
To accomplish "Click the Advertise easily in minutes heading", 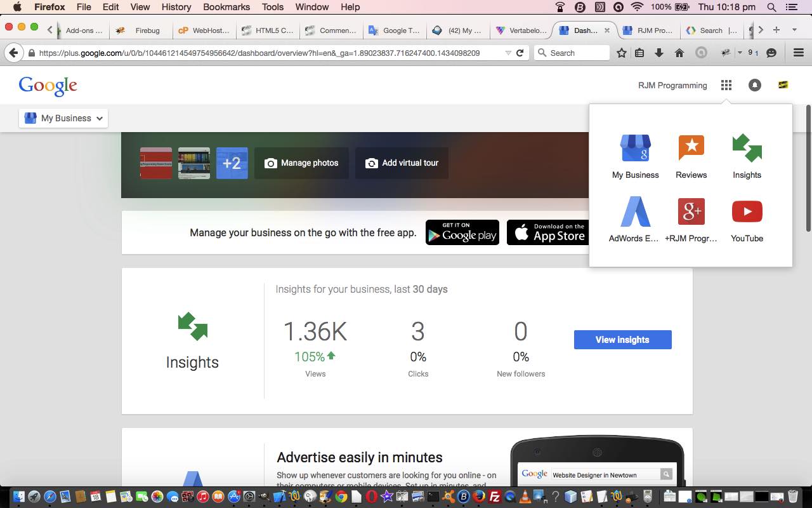I will click(360, 457).
